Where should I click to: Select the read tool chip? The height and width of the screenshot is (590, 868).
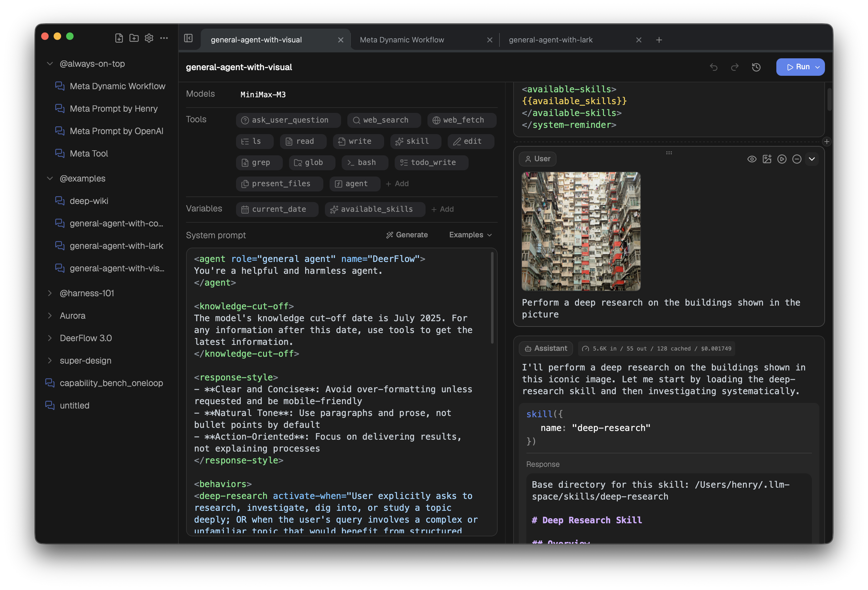(x=303, y=141)
